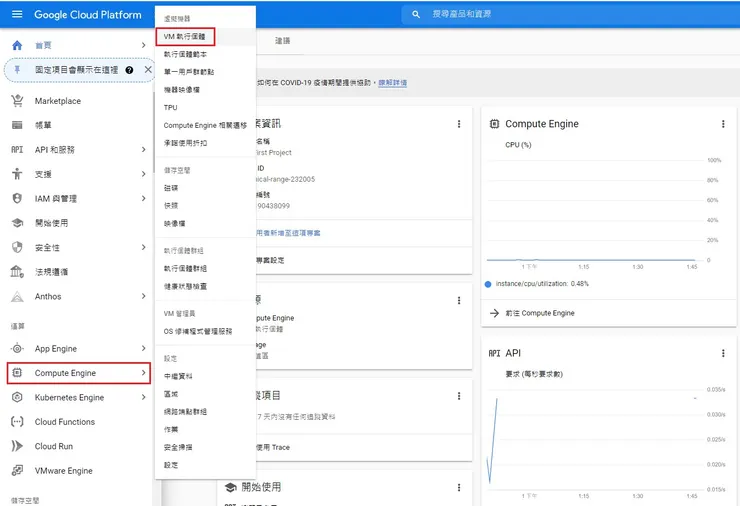
Task: Click the VMware Engine icon
Action: (x=17, y=471)
